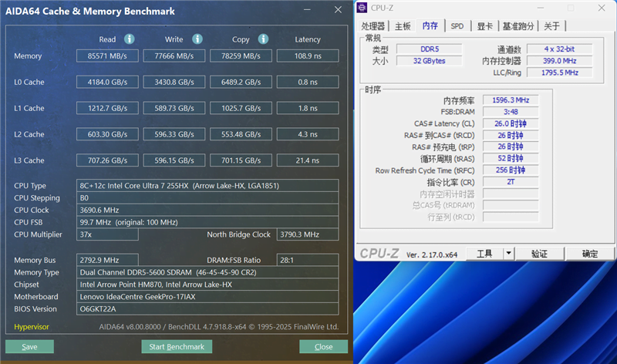617x364 pixels.
Task: Select the SPD tab
Action: 457,26
